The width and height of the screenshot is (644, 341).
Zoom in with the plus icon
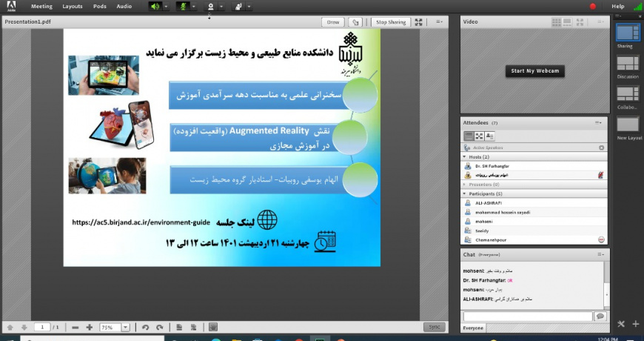[89, 328]
